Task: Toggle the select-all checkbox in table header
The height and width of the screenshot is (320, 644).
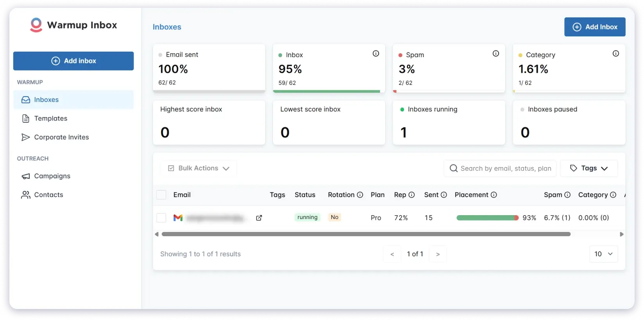Action: [161, 195]
